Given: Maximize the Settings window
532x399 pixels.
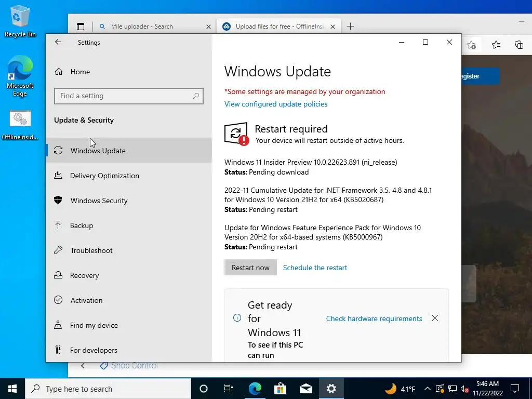Looking at the screenshot, I should tap(425, 42).
